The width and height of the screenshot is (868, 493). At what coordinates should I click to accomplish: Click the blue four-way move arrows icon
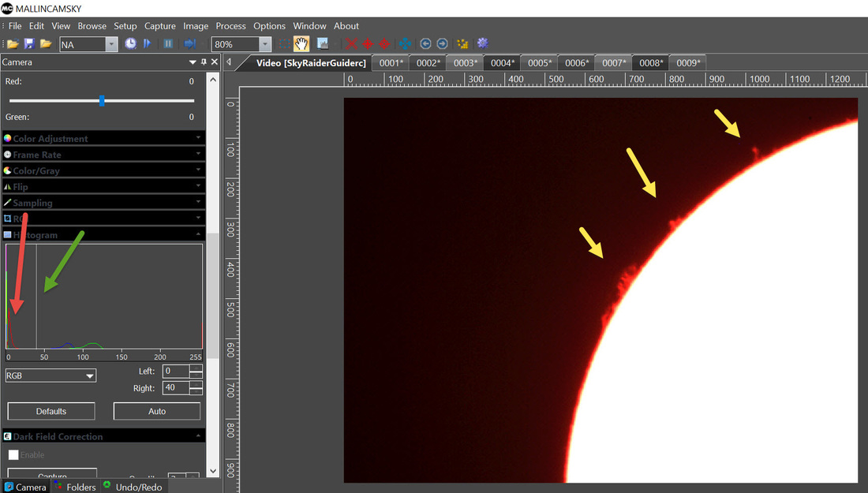(406, 43)
